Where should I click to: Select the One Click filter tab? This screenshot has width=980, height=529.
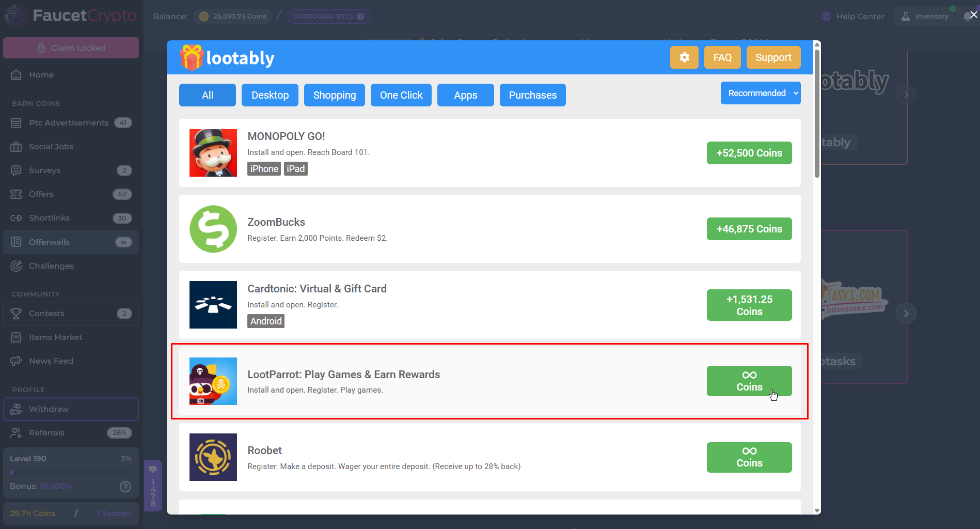pyautogui.click(x=401, y=95)
